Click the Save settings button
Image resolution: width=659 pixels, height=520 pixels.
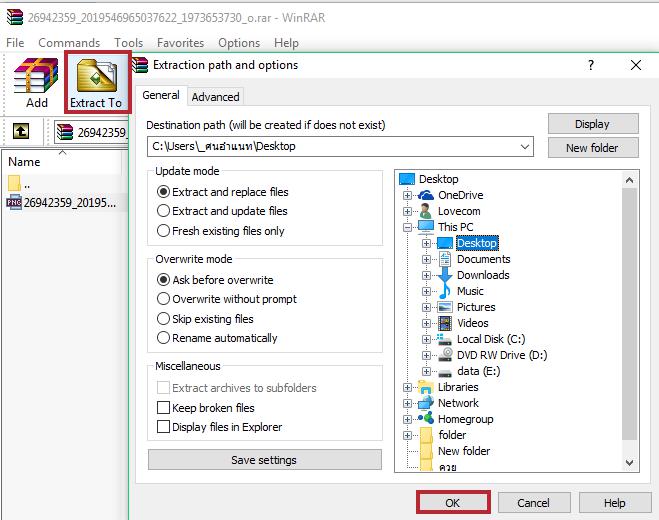265,459
